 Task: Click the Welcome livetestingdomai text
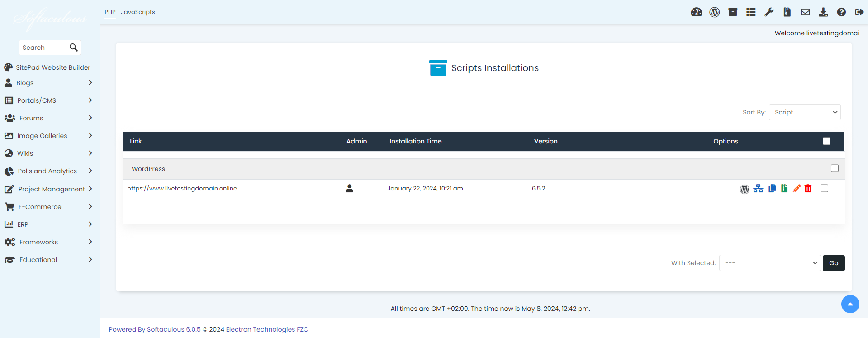817,33
